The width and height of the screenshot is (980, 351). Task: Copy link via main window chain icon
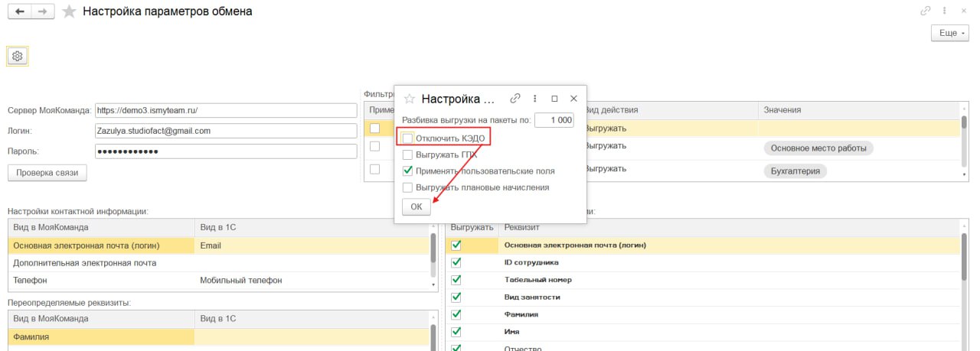(926, 11)
